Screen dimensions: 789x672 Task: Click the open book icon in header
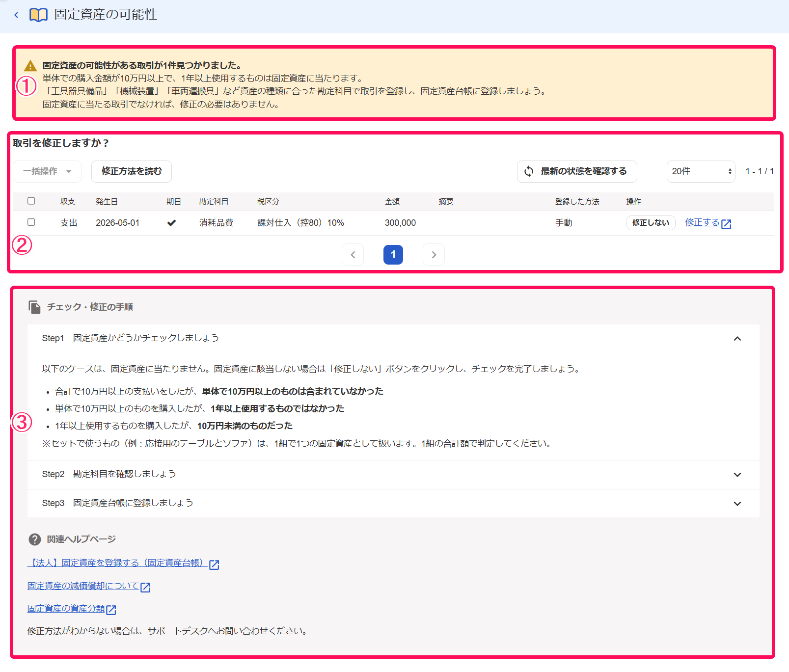[38, 15]
